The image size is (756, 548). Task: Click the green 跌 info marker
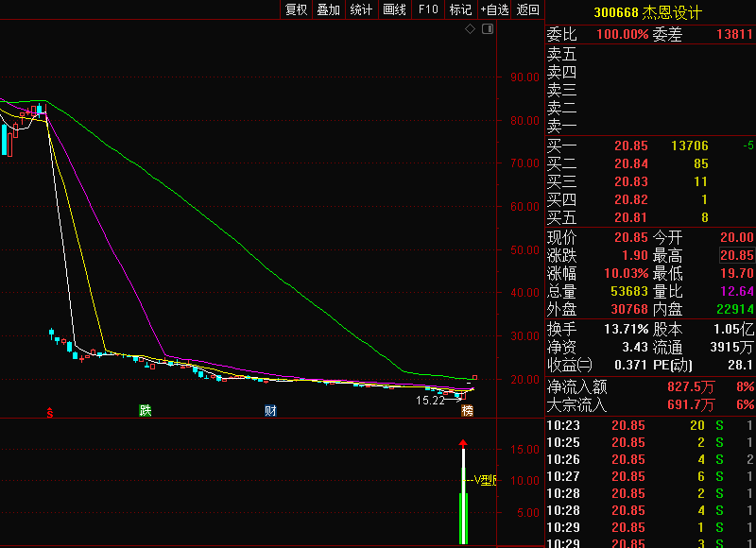[145, 410]
